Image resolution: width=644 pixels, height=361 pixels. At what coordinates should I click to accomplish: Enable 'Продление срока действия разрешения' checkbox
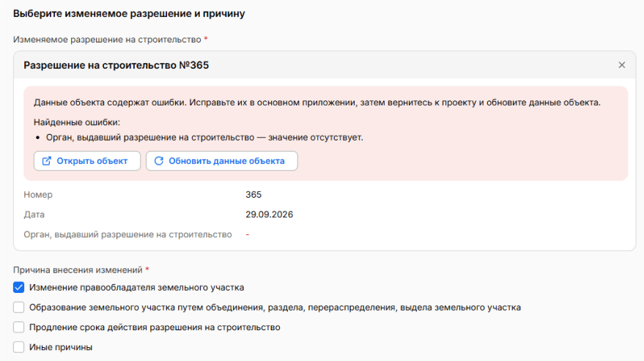tap(18, 327)
